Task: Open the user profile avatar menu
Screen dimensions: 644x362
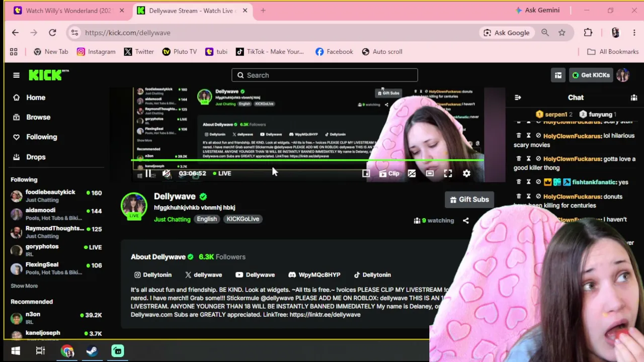Action: 623,75
